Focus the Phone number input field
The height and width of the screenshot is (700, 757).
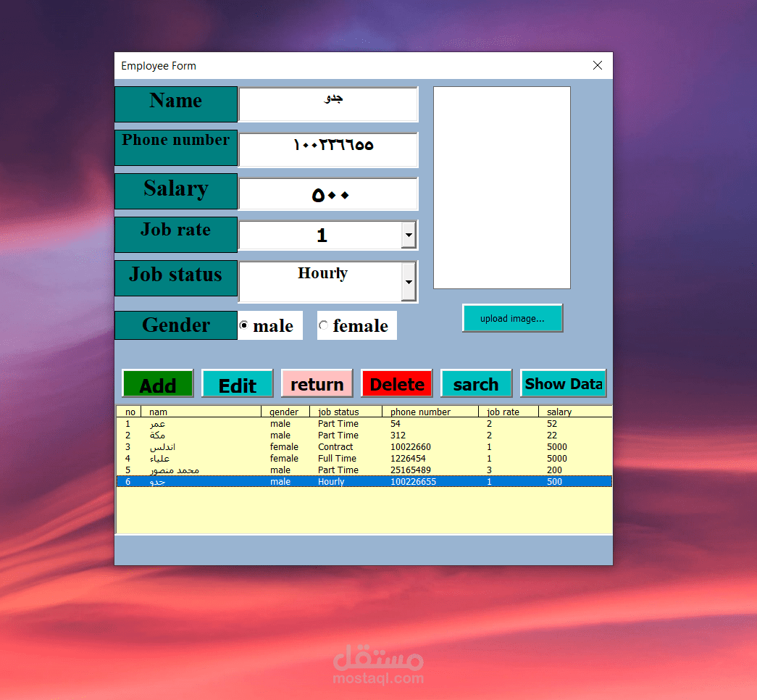pyautogui.click(x=328, y=150)
